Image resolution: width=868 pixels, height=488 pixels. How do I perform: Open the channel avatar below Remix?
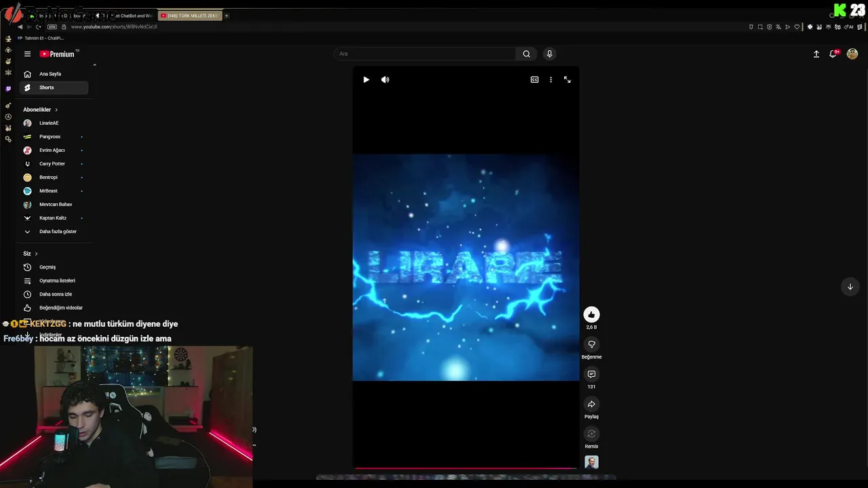click(x=591, y=462)
